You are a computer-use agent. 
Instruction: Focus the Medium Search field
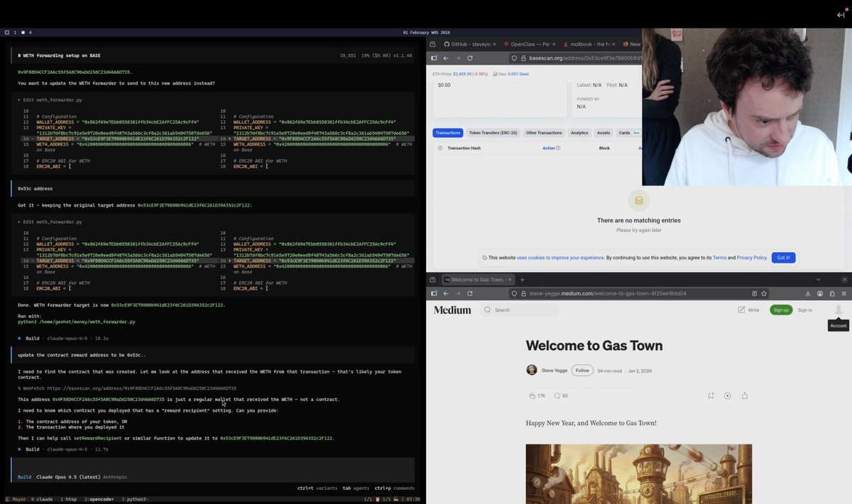point(518,310)
